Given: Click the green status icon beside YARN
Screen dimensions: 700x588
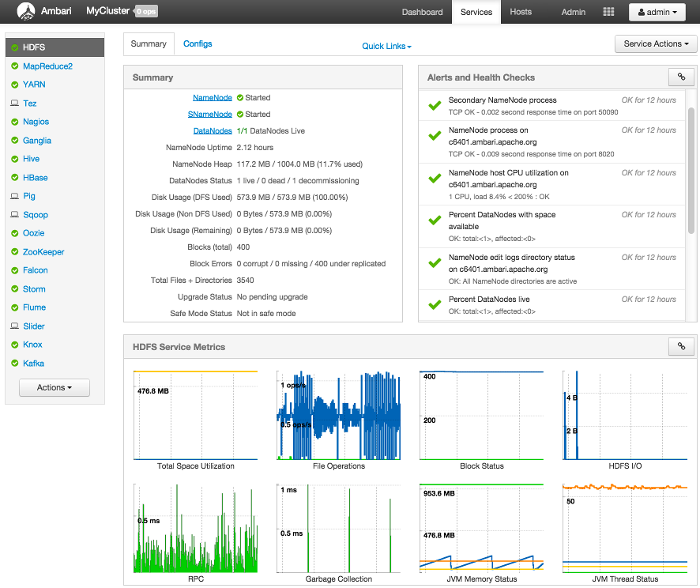Looking at the screenshot, I should 15,85.
